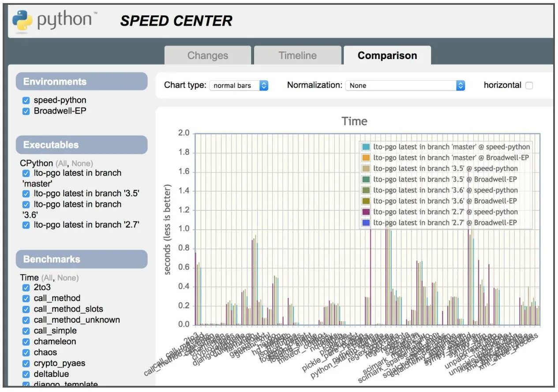
Task: Open the Normalization dropdown
Action: coord(405,86)
